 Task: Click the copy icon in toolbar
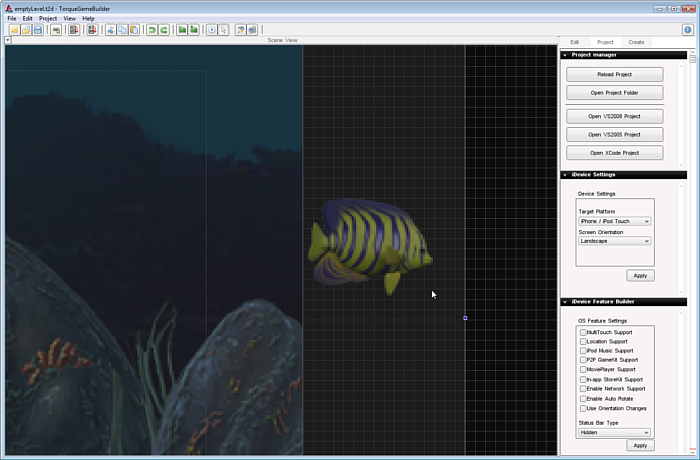coord(122,30)
